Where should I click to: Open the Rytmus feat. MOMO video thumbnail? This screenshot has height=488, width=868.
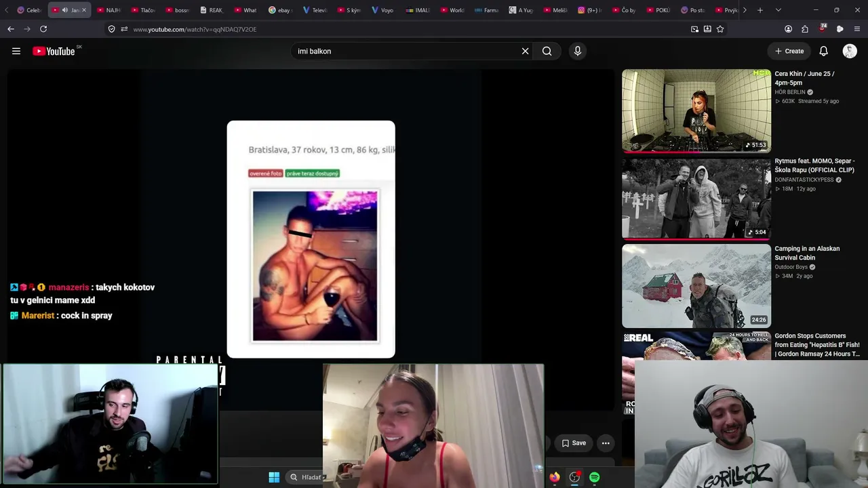click(696, 199)
